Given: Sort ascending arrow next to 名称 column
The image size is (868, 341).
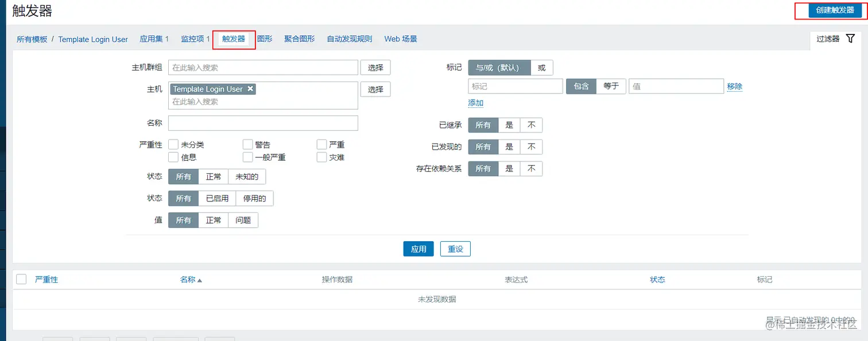Looking at the screenshot, I should point(200,280).
